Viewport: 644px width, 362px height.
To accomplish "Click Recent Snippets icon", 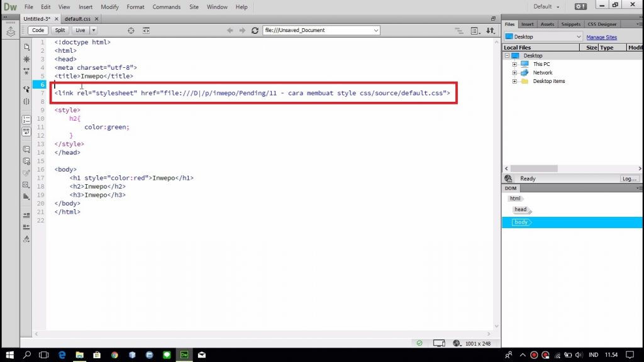I will [26, 185].
